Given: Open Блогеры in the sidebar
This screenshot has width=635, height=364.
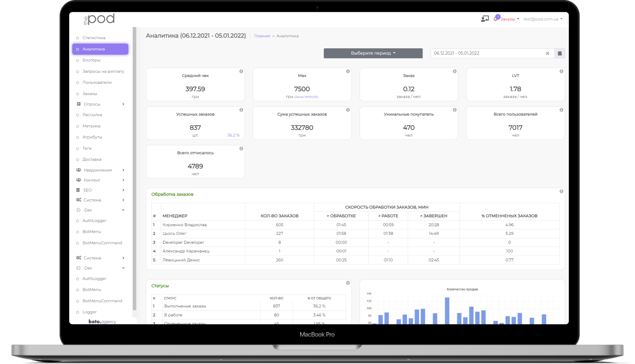Looking at the screenshot, I should coord(91,60).
